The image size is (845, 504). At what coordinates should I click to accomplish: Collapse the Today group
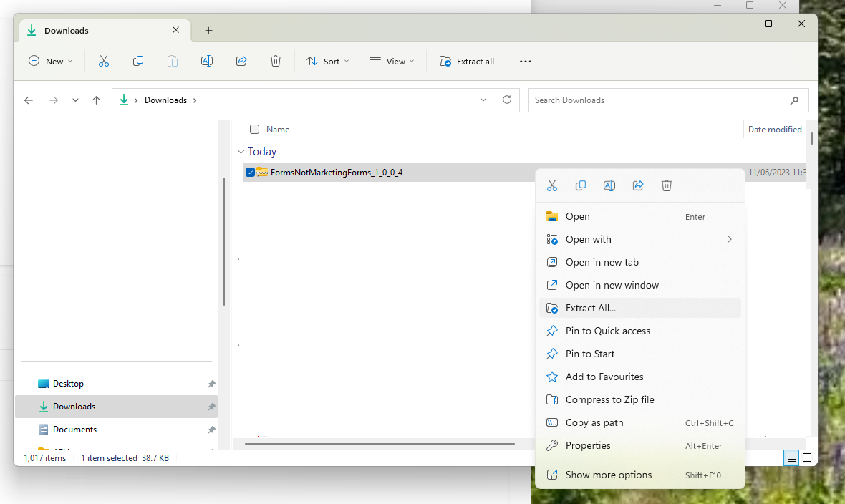(241, 152)
